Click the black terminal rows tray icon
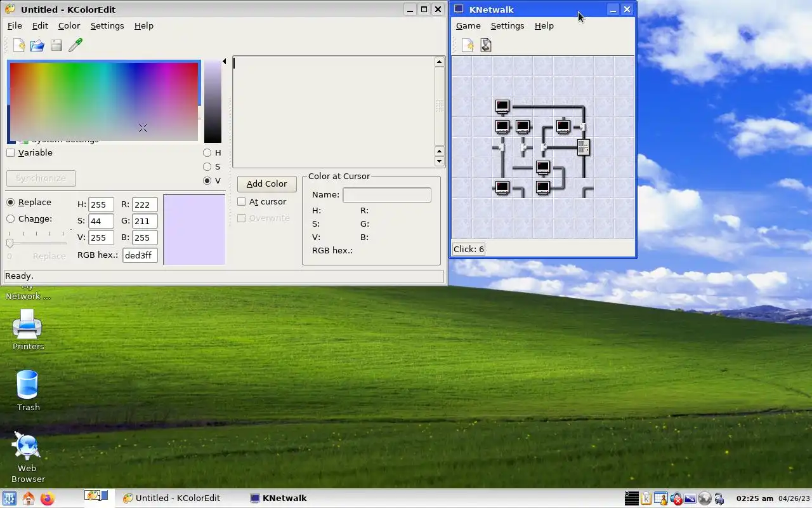Screen dimensions: 812x508 point(631,498)
